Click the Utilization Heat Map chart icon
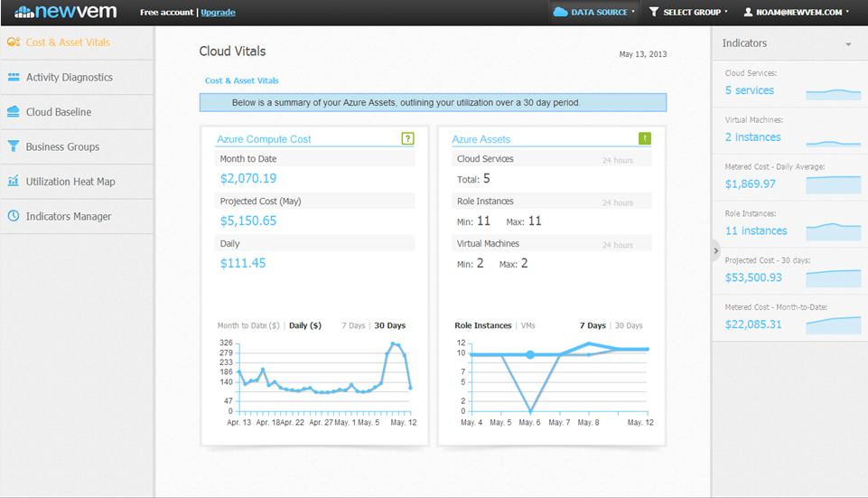868x498 pixels. 14,181
